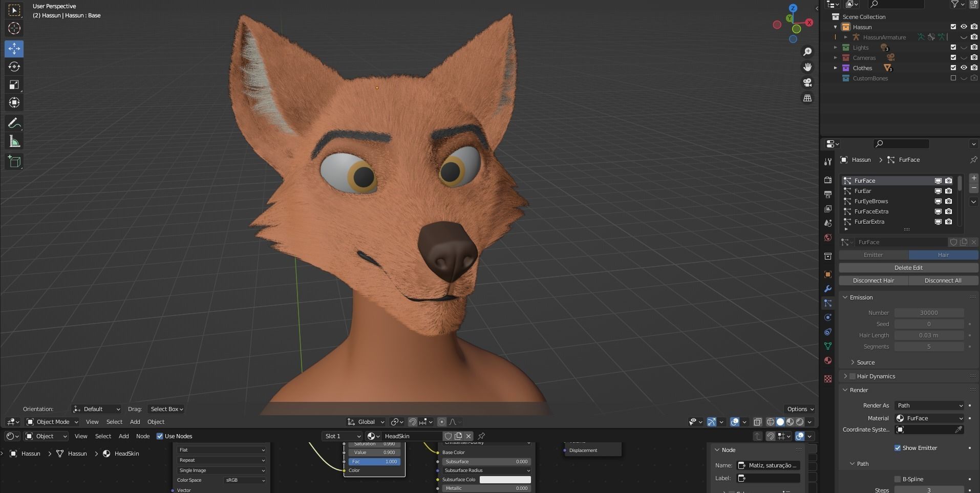Open the Object properties tab
980x493 pixels.
[x=828, y=274]
